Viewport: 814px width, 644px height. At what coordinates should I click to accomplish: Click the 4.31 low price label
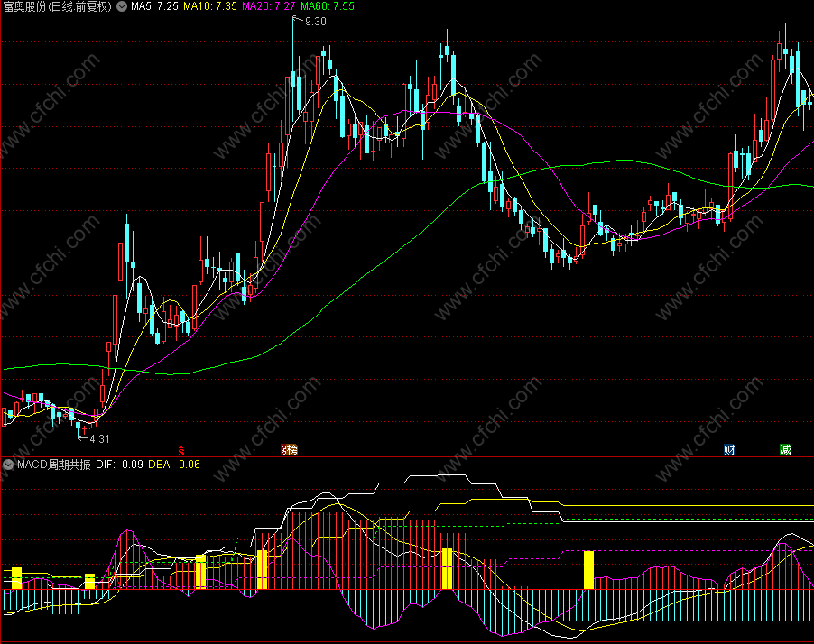(99, 439)
